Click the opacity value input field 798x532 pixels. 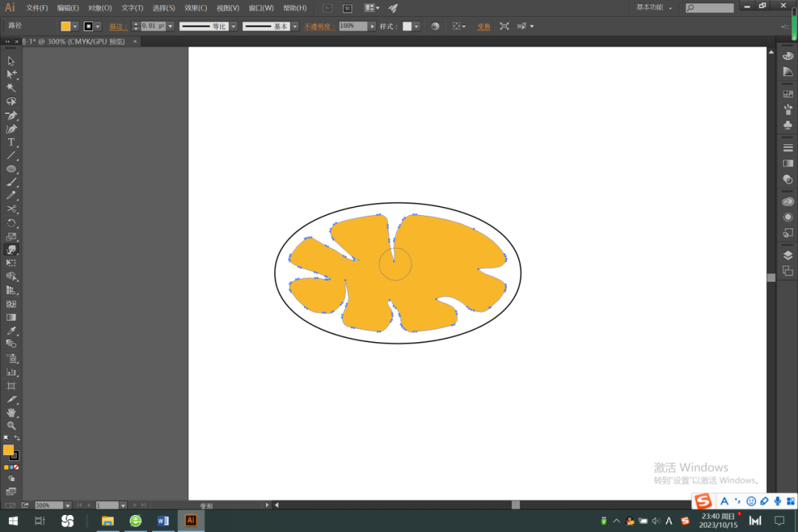pyautogui.click(x=353, y=26)
